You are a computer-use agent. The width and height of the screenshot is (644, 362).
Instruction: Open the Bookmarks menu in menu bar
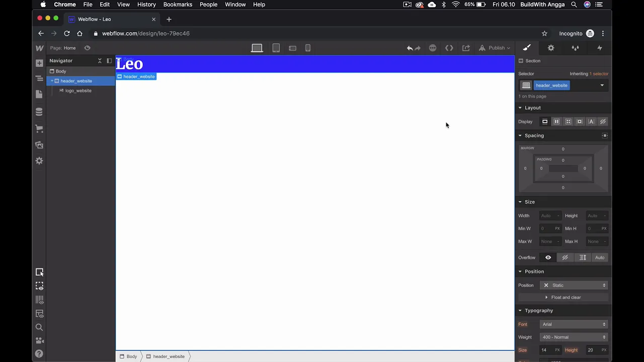178,5
